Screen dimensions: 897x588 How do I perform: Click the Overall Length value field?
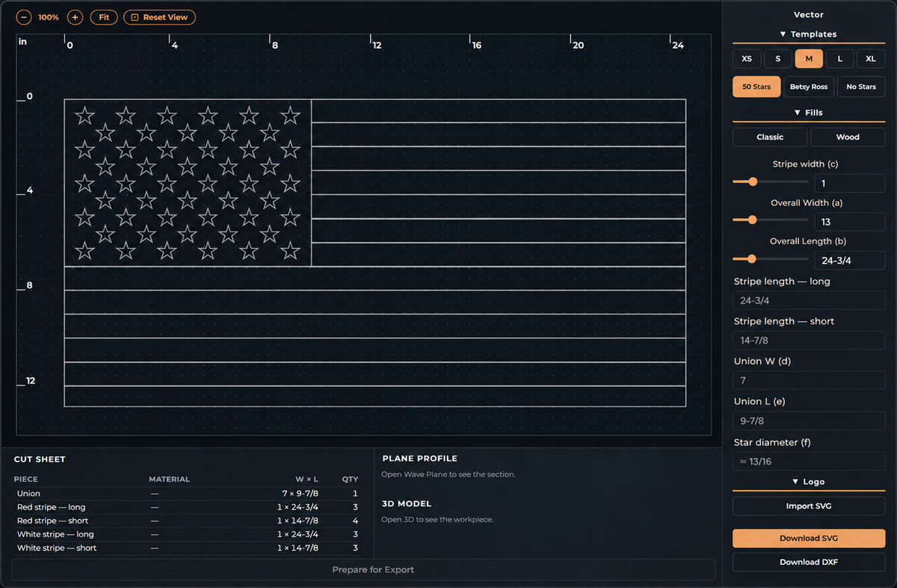pos(850,261)
